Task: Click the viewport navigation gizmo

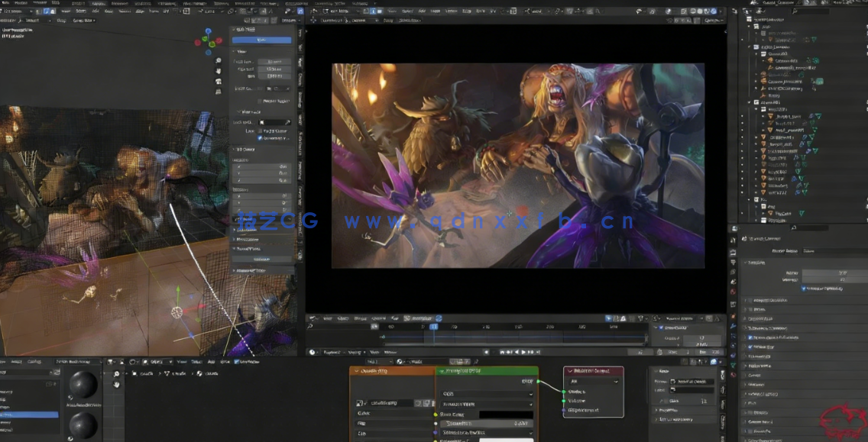Action: (x=207, y=40)
